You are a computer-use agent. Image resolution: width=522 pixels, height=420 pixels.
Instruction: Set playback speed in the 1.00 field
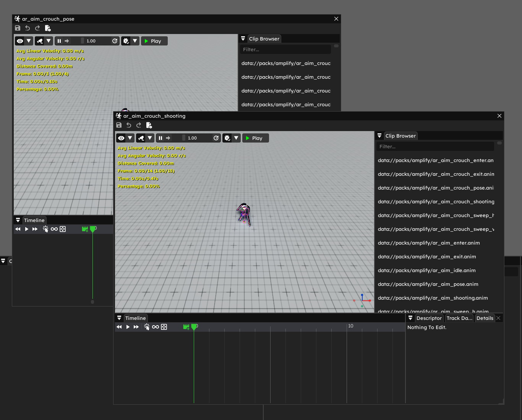point(193,138)
